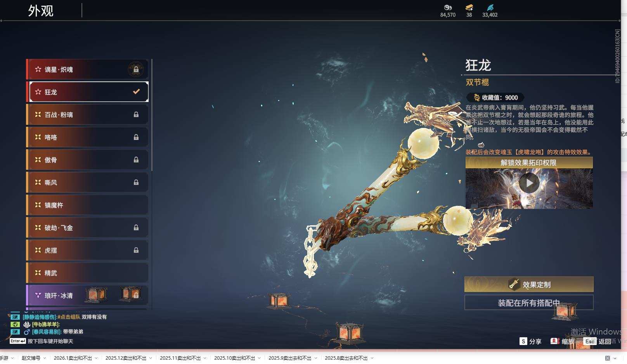Toggle the equipped checkmark on 狂龙 skin
This screenshot has width=627, height=364.
pyautogui.click(x=135, y=91)
